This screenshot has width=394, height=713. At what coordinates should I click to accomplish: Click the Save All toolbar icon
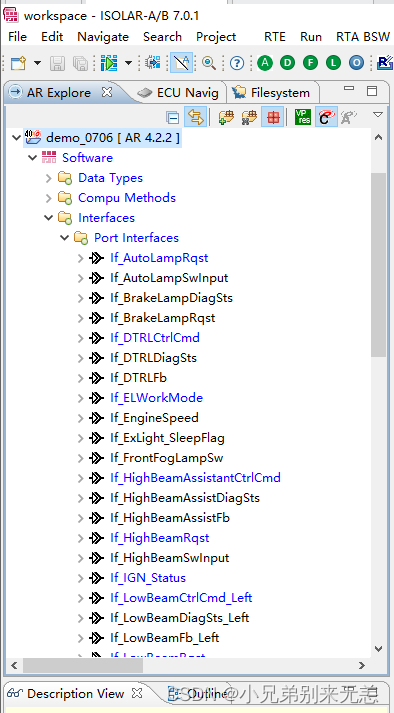point(80,63)
